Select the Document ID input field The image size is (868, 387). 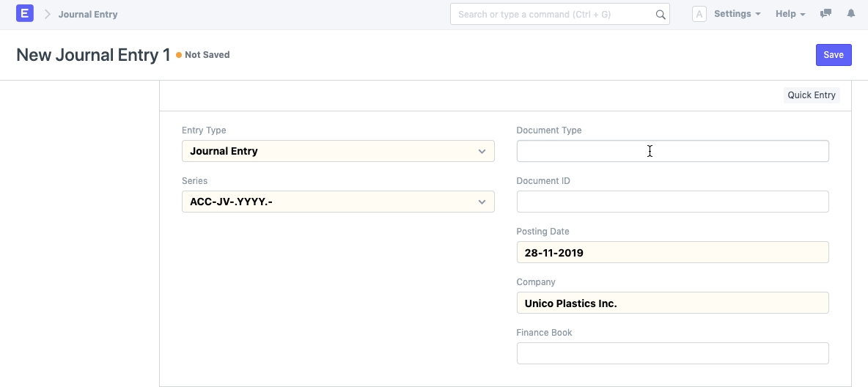(x=672, y=202)
